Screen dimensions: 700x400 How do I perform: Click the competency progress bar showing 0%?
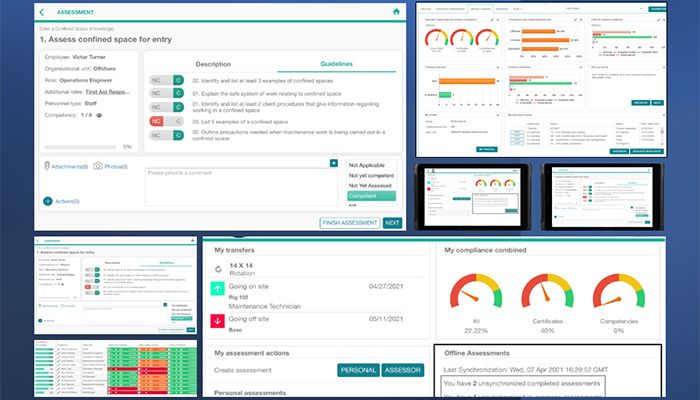click(x=80, y=147)
